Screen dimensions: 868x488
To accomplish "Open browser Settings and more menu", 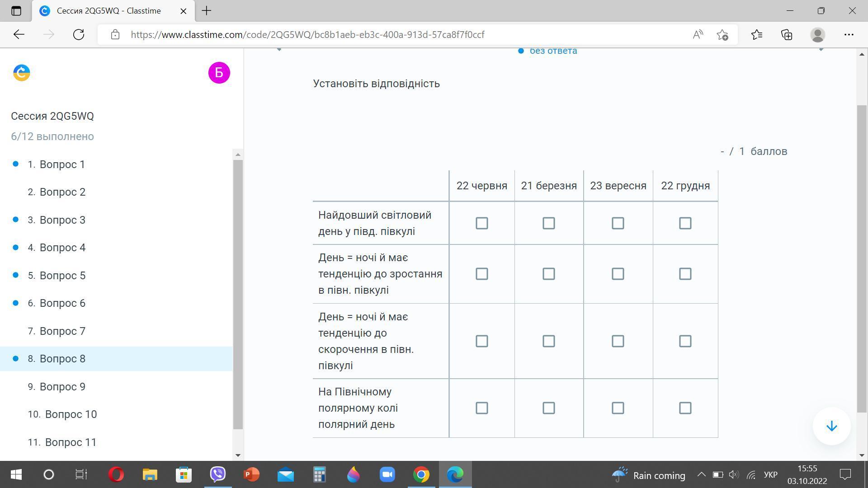I will (849, 34).
